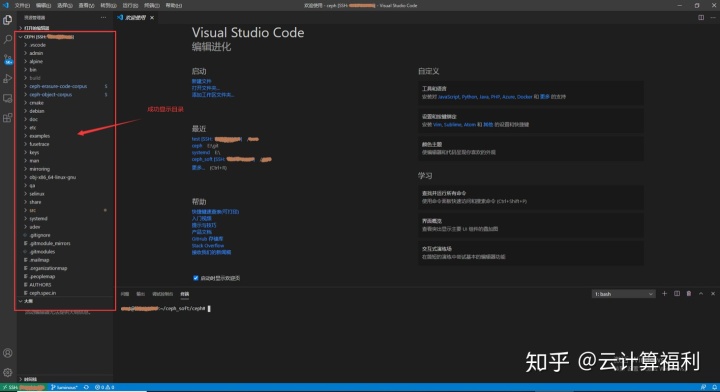Open Source Control view with badge

point(8,59)
